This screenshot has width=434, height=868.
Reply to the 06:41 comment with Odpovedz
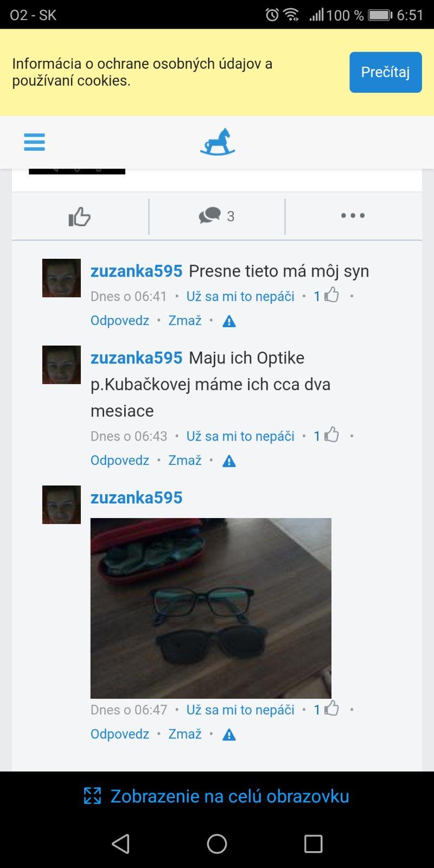[x=120, y=321]
